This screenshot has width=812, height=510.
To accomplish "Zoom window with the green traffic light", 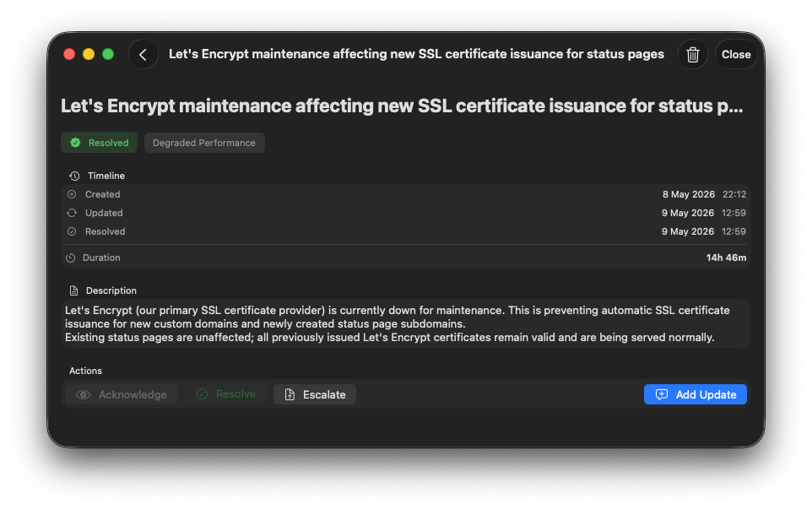I will 108,54.
